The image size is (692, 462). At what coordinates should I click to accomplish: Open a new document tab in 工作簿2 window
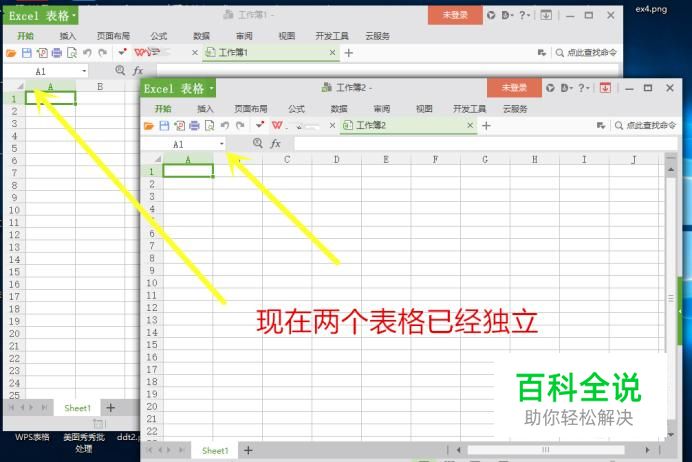click(x=486, y=126)
